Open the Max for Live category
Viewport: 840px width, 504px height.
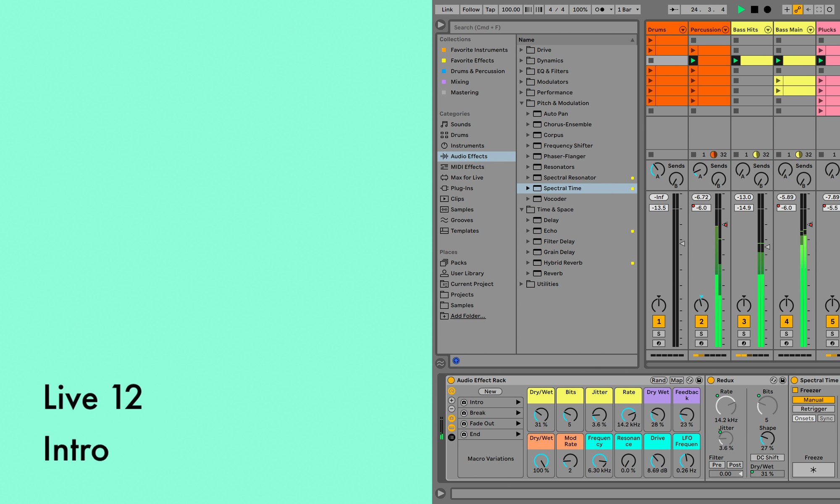tap(467, 177)
